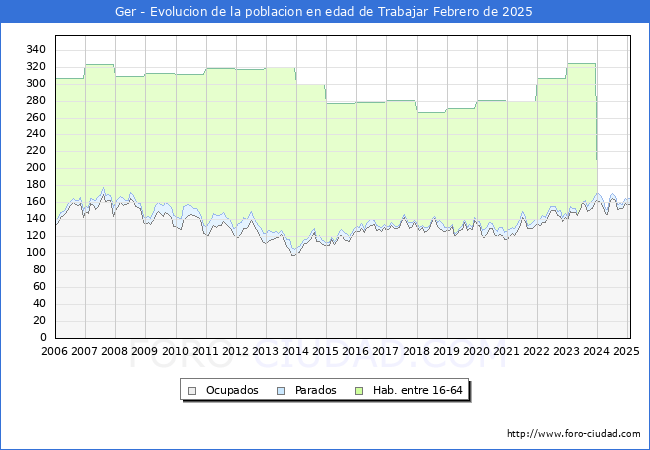
Task: Click the 2025 x-axis year label
Action: pos(626,351)
